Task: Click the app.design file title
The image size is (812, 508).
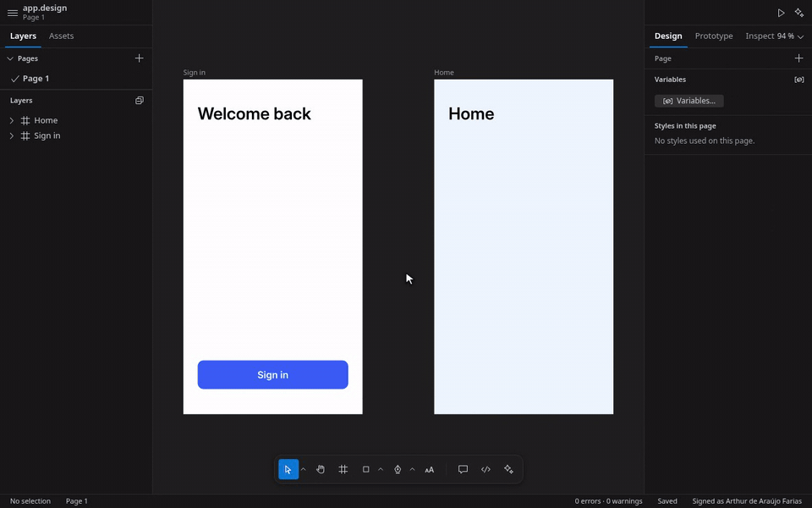Action: (45, 8)
